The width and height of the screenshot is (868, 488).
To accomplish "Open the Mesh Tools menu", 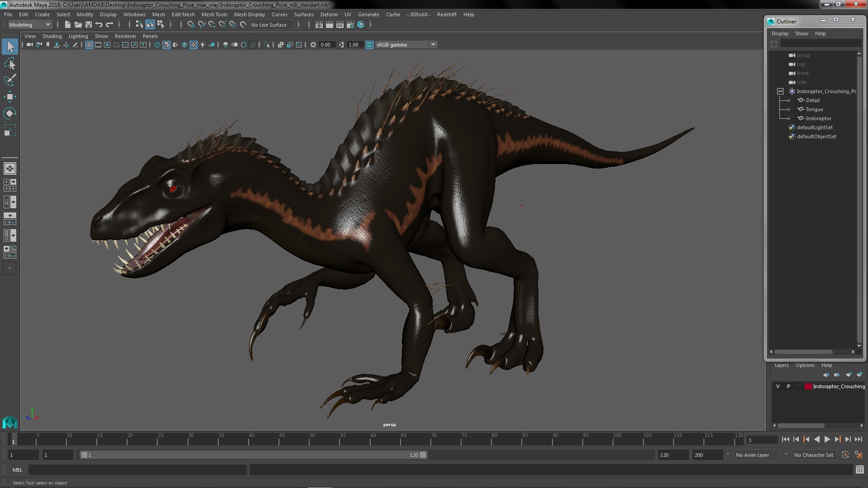I will click(214, 14).
